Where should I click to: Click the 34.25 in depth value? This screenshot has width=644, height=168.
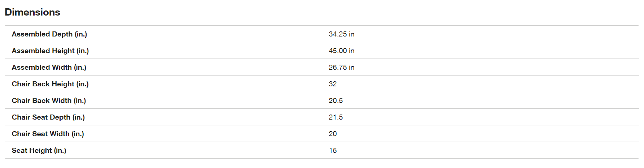[341, 34]
